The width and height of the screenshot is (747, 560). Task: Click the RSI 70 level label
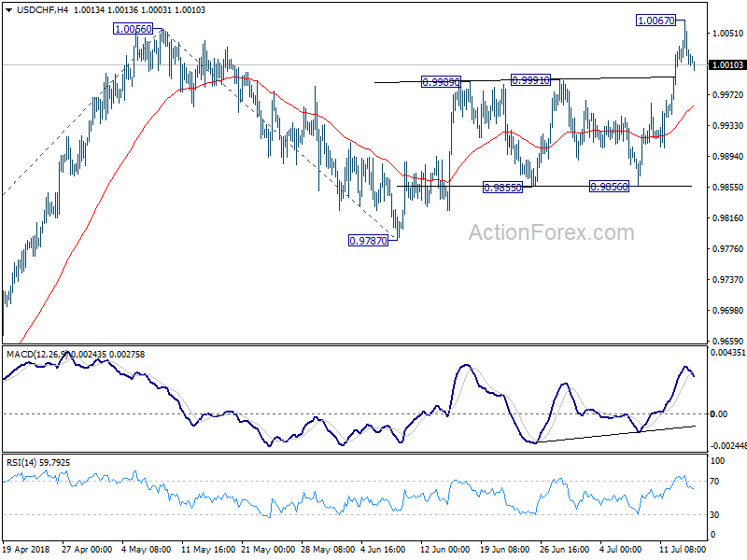click(x=714, y=482)
